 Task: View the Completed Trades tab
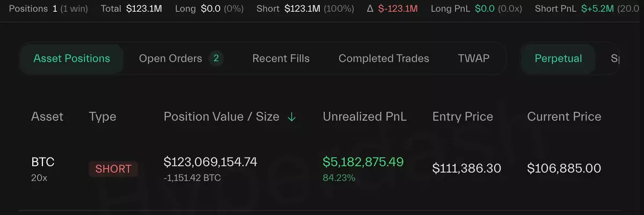click(x=384, y=59)
